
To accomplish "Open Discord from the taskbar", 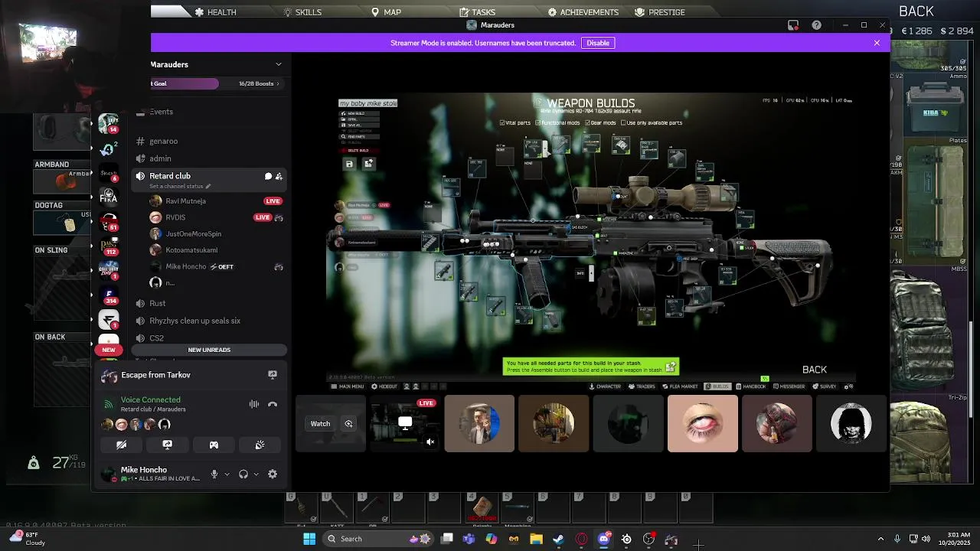I will tap(603, 539).
